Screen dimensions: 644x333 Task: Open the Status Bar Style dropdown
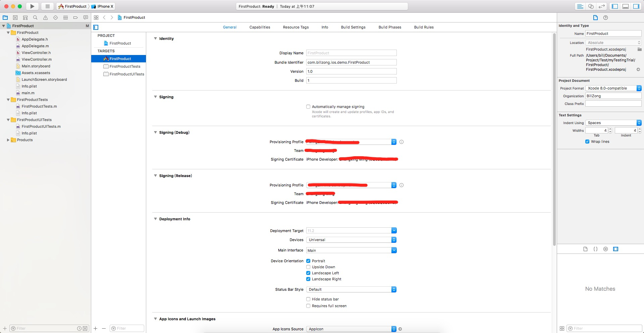(x=351, y=289)
